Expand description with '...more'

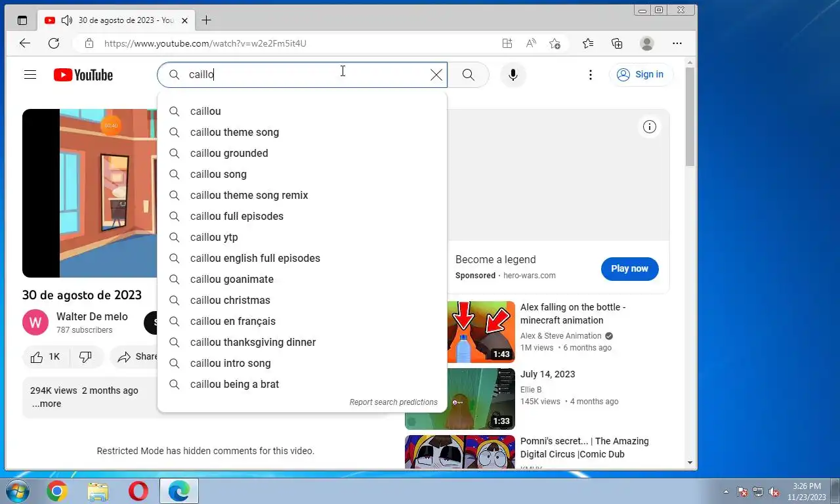click(x=47, y=404)
